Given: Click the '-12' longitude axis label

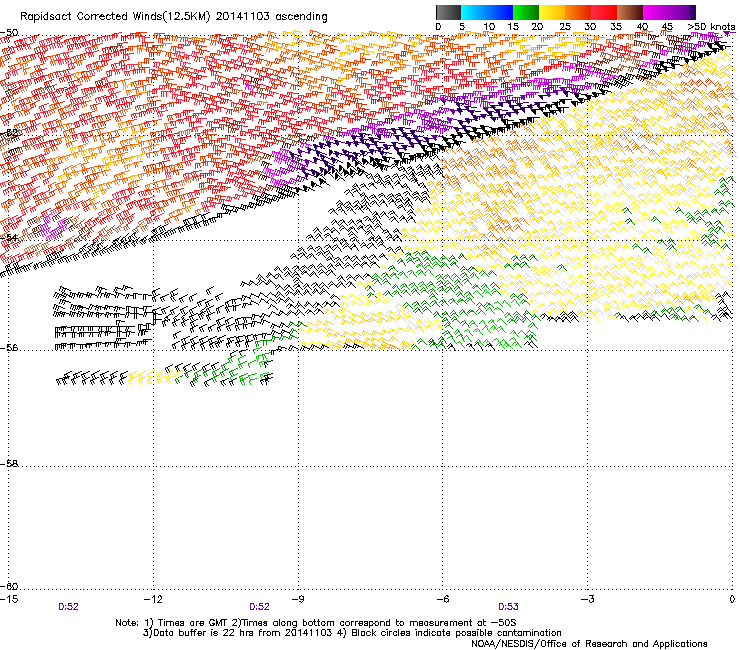Looking at the screenshot, I should click(x=153, y=599).
